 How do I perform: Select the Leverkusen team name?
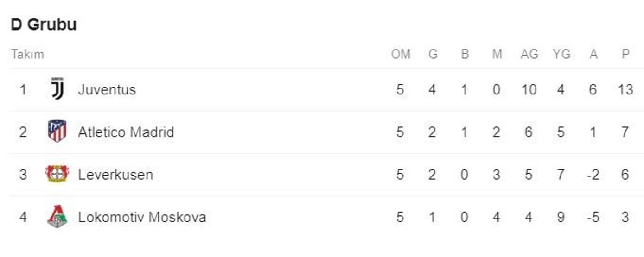[115, 175]
